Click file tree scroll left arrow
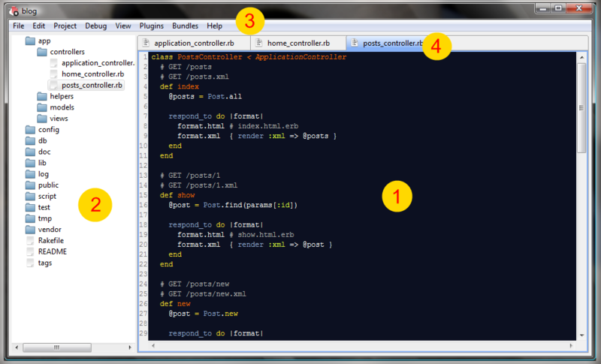Viewport: 601px width, 364px height. 16,347
